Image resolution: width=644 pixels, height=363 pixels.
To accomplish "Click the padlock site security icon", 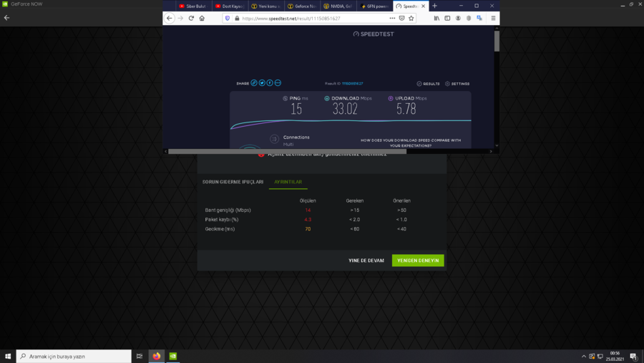I will [237, 18].
